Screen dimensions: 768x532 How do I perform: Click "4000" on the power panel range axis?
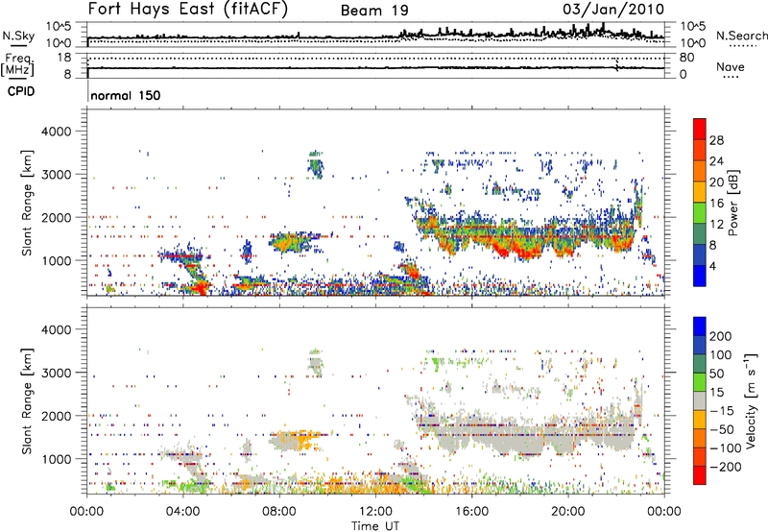click(x=56, y=132)
